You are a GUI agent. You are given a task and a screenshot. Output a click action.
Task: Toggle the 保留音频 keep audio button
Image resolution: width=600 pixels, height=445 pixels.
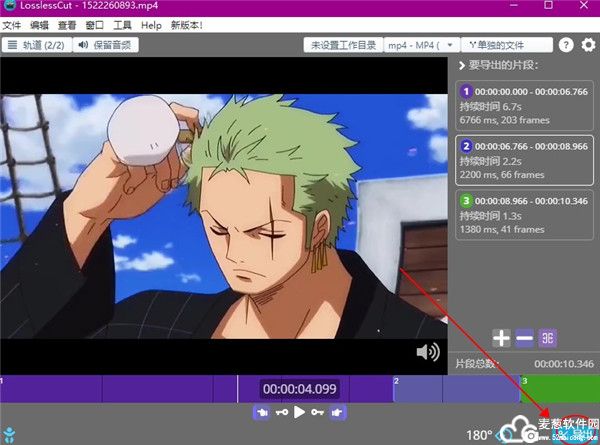[x=105, y=45]
